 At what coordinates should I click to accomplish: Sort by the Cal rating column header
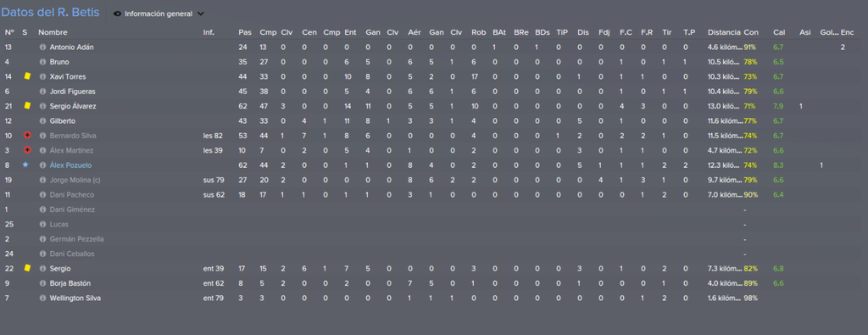click(x=779, y=33)
